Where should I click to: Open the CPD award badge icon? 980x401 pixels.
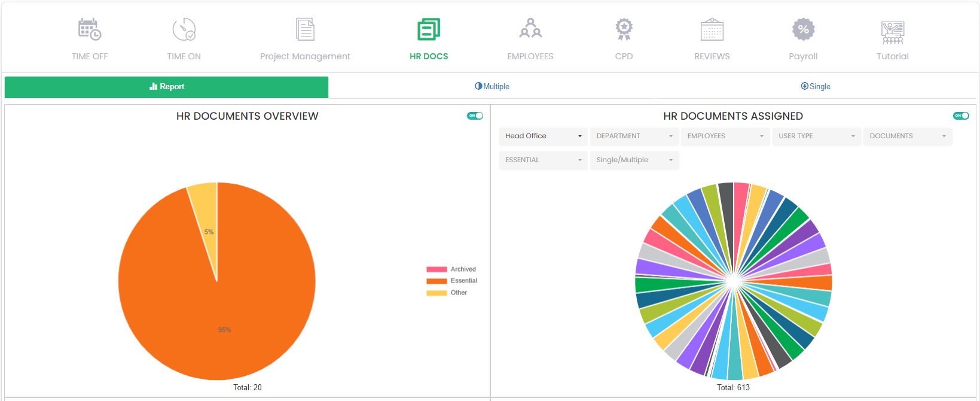coord(624,29)
